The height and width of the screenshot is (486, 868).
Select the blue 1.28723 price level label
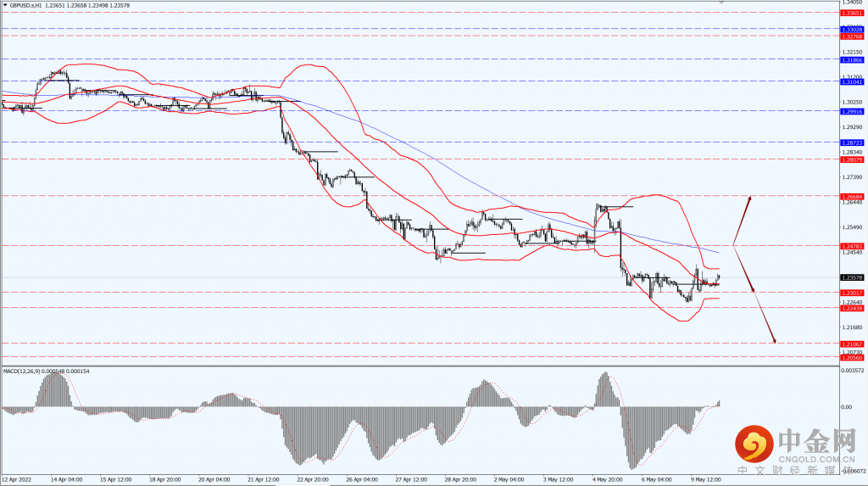(851, 143)
